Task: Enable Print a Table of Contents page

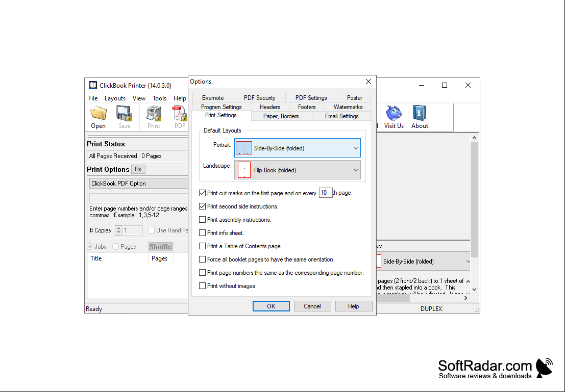Action: coord(203,246)
